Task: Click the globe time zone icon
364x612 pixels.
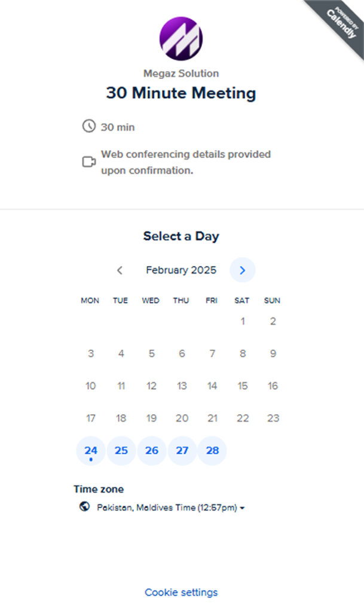Action: [84, 507]
